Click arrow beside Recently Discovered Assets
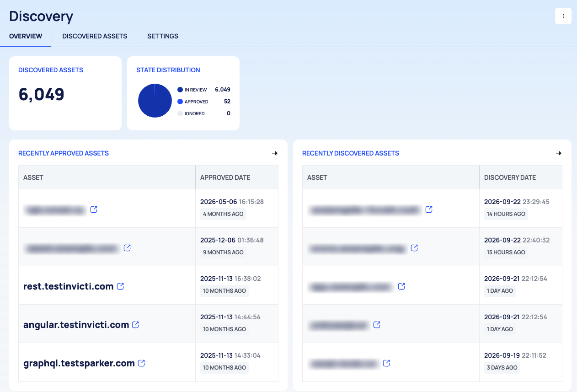 coord(559,153)
